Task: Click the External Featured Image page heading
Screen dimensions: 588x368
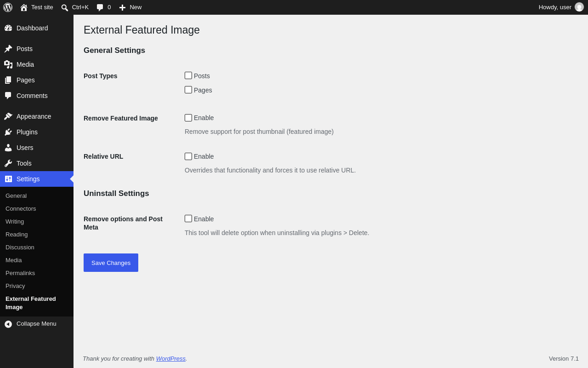Action: pos(141,30)
